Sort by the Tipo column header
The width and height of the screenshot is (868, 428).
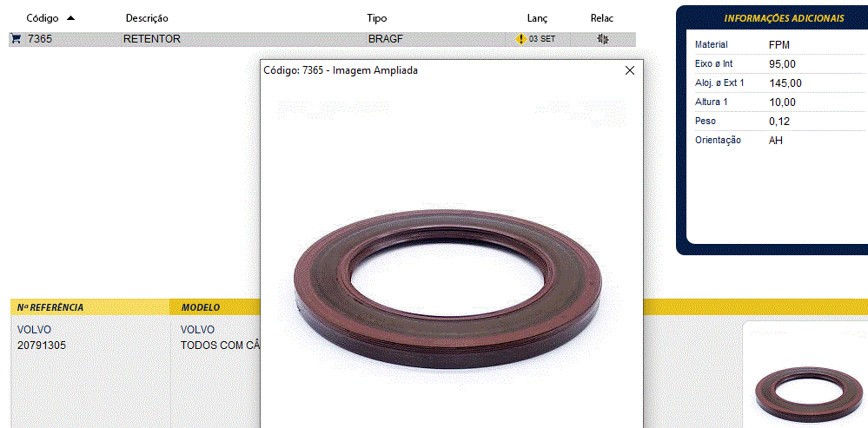coord(377,18)
